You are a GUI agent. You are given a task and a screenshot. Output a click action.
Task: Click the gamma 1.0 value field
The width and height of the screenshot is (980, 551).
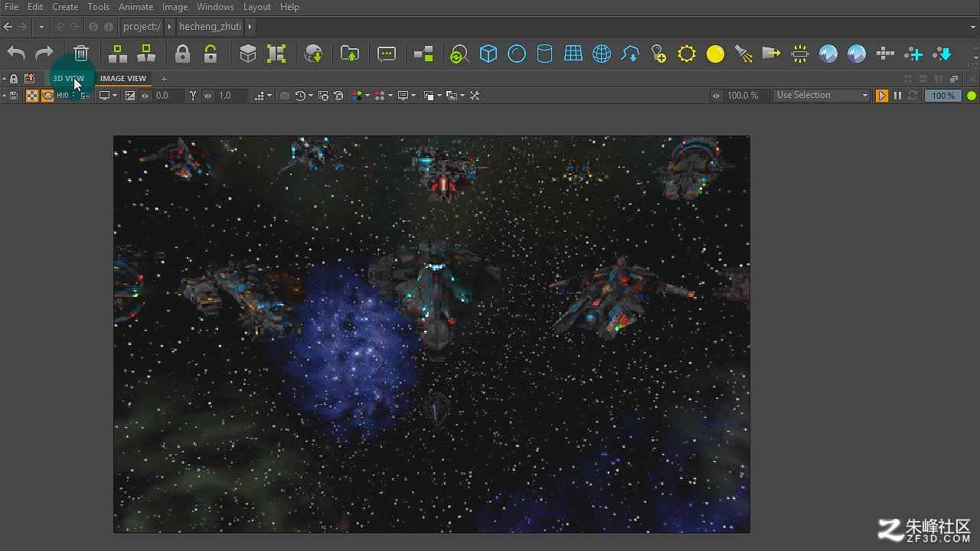pyautogui.click(x=231, y=96)
